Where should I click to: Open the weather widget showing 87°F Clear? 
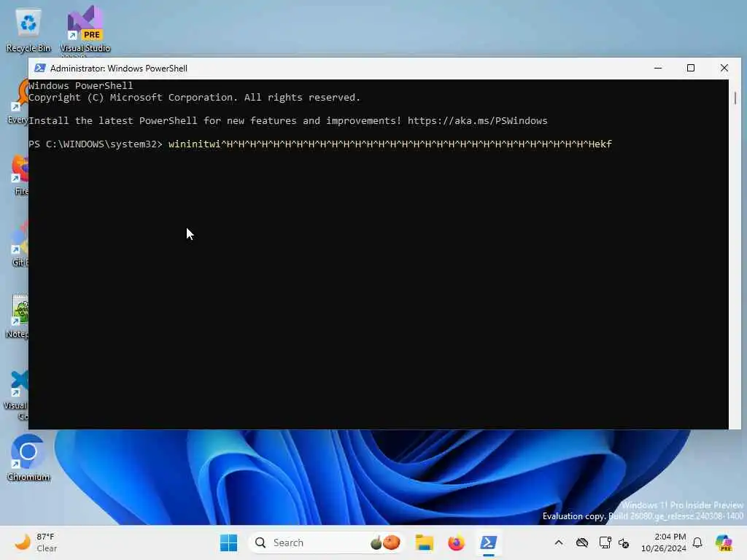coord(36,542)
